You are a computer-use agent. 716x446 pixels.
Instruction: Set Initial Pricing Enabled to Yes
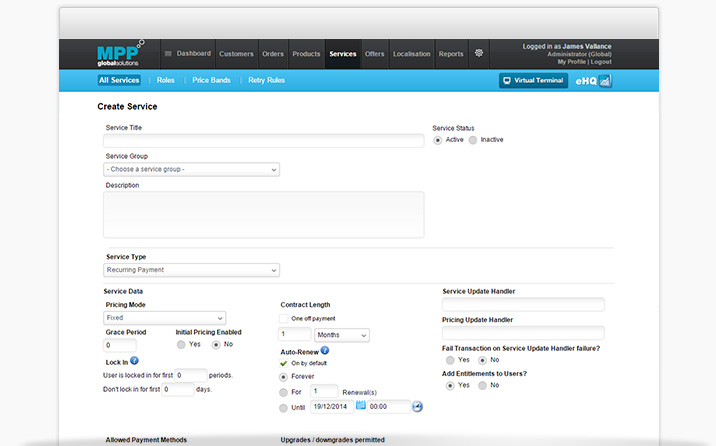pos(181,345)
